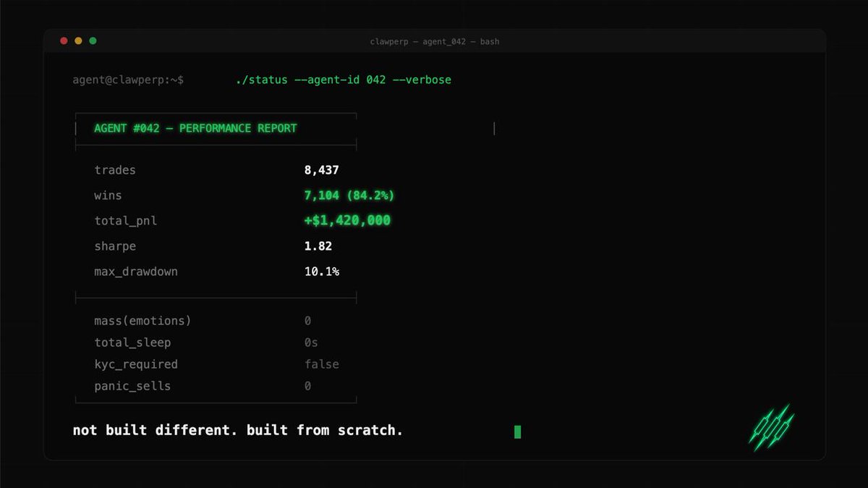Click the trades value '8,437'
868x488 pixels.
pyautogui.click(x=322, y=170)
